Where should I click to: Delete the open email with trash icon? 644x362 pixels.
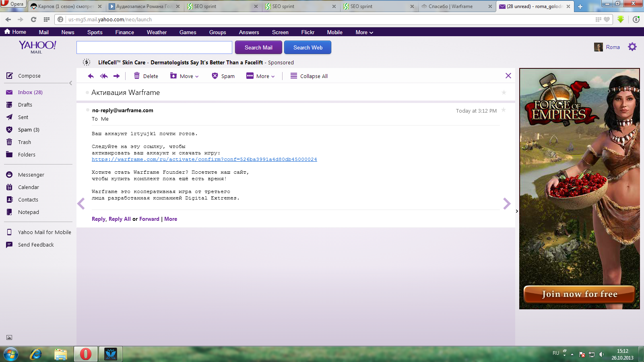[x=137, y=76]
